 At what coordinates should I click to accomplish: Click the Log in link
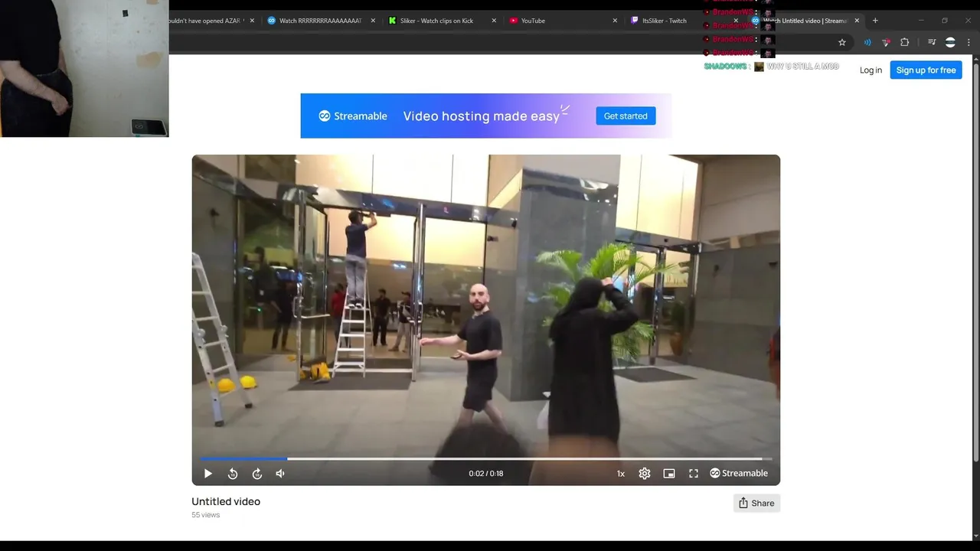pos(871,70)
